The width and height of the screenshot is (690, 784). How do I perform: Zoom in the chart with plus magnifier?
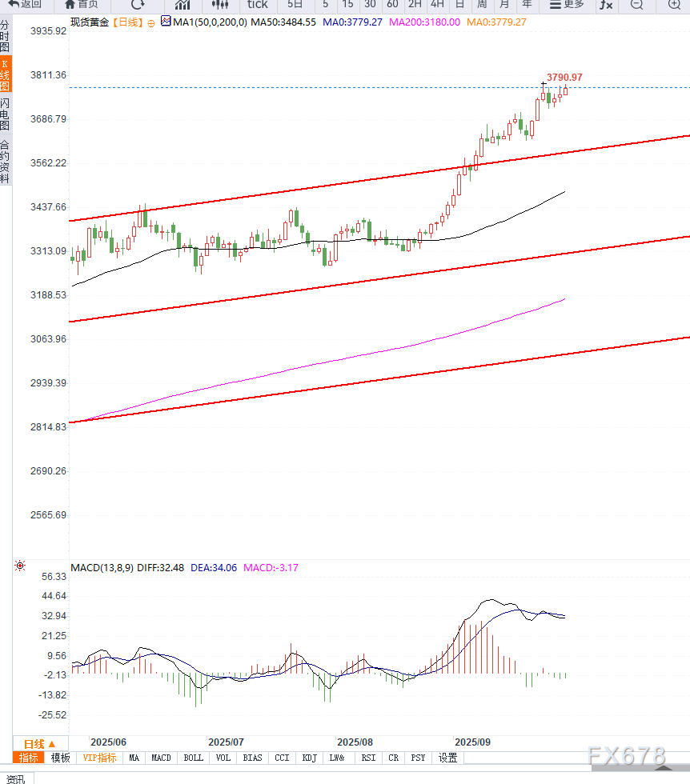coord(673,5)
